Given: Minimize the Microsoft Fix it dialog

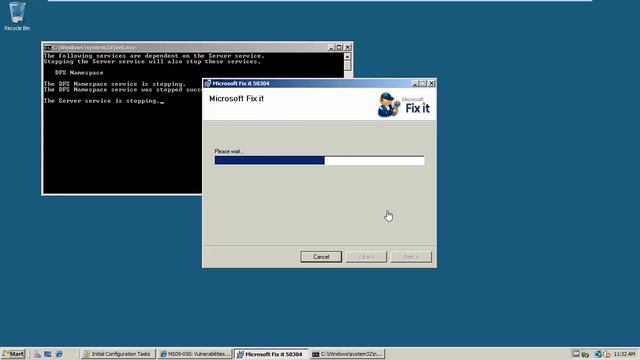Looking at the screenshot, I should click(x=415, y=83).
